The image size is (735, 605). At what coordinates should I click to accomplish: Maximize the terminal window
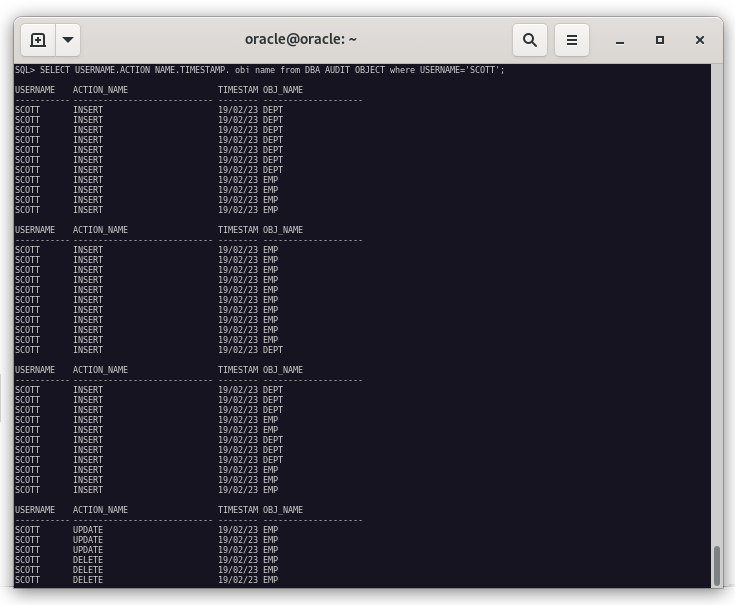click(660, 40)
